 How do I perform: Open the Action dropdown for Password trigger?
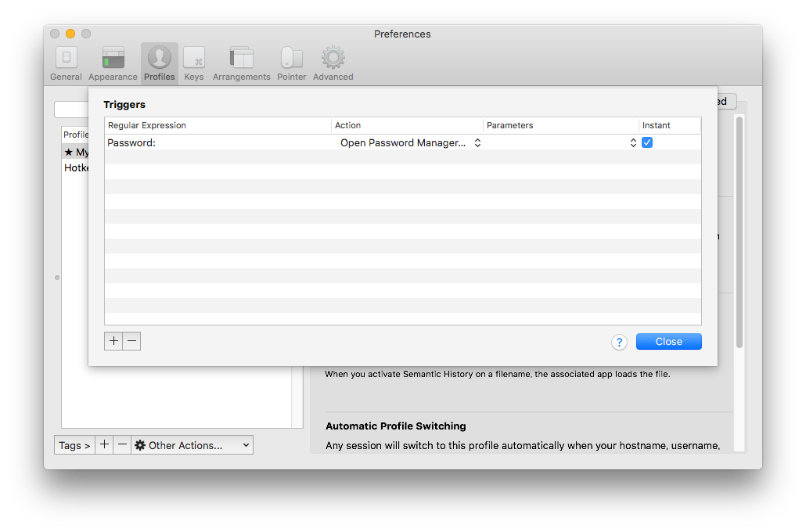(410, 143)
